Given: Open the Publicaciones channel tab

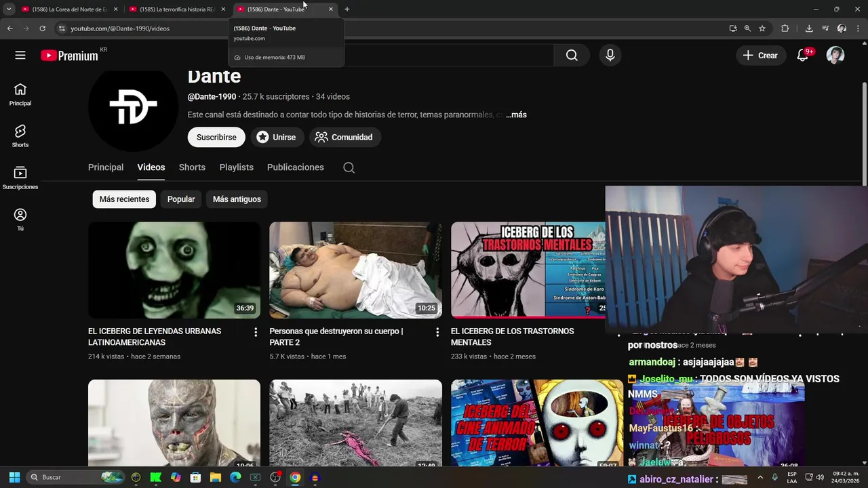Looking at the screenshot, I should (x=296, y=167).
